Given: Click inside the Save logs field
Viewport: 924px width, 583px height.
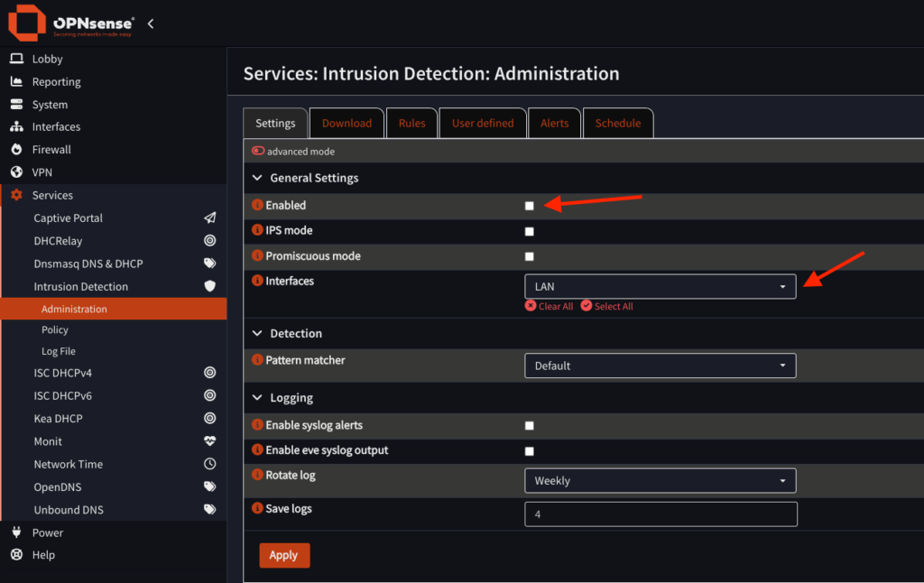Looking at the screenshot, I should [x=661, y=514].
